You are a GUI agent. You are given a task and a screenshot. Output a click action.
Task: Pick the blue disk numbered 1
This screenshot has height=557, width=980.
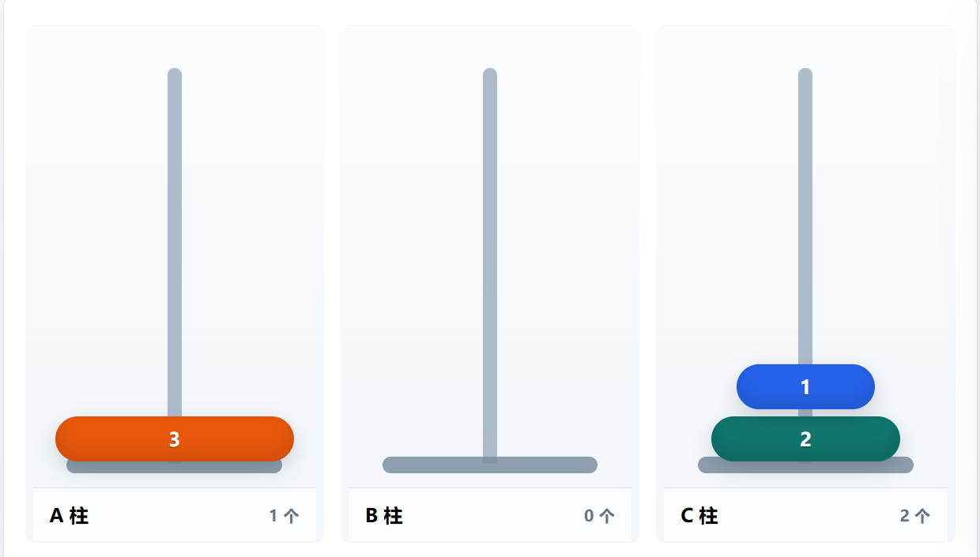point(805,386)
